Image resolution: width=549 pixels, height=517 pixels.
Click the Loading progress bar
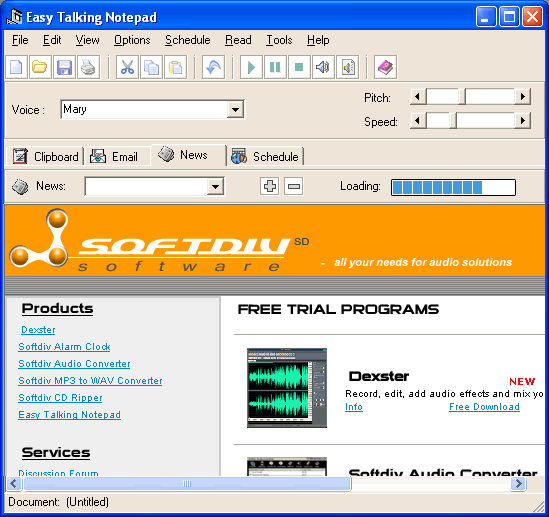(453, 187)
